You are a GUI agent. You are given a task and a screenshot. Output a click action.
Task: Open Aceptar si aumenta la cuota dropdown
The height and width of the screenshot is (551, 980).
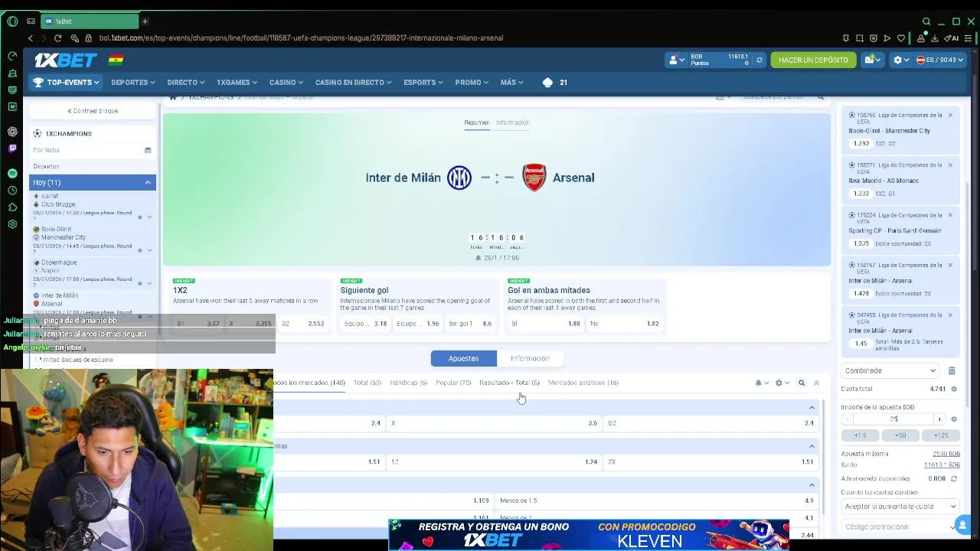(900, 506)
